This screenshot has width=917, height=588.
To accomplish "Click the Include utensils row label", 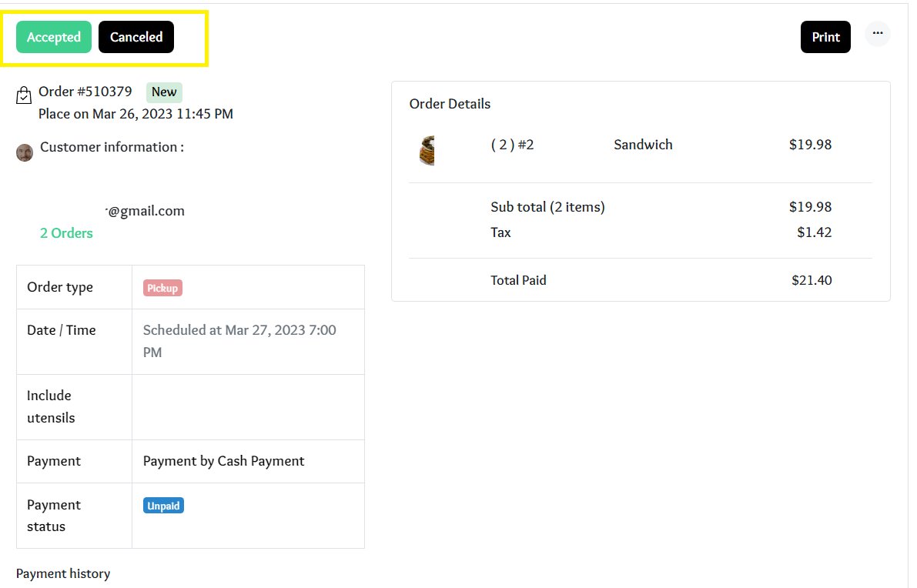I will tap(51, 406).
